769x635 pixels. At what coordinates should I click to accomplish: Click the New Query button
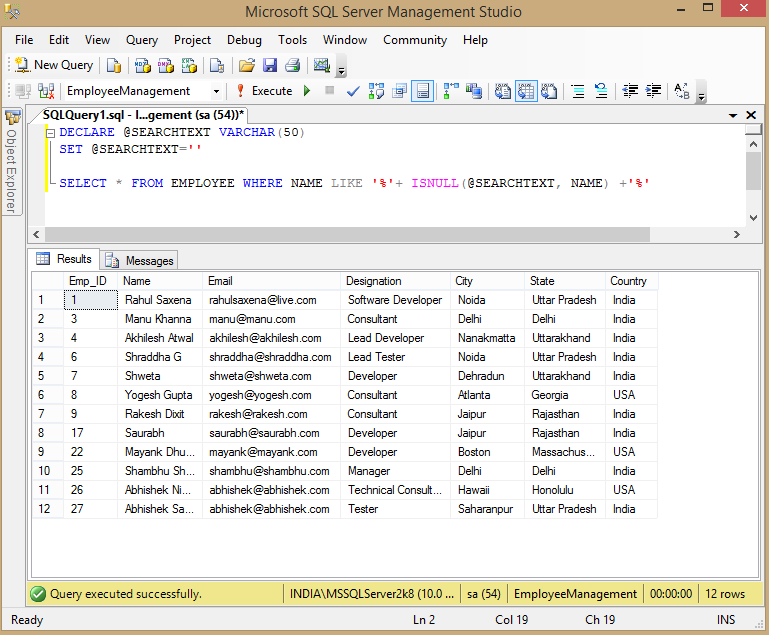pyautogui.click(x=54, y=65)
